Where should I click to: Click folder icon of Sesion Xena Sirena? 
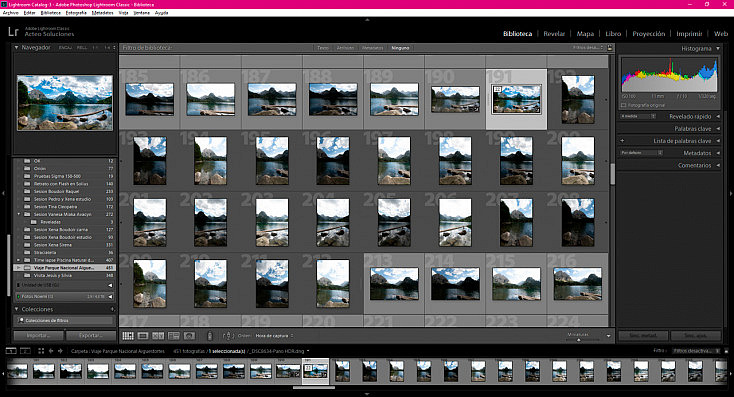click(27, 245)
